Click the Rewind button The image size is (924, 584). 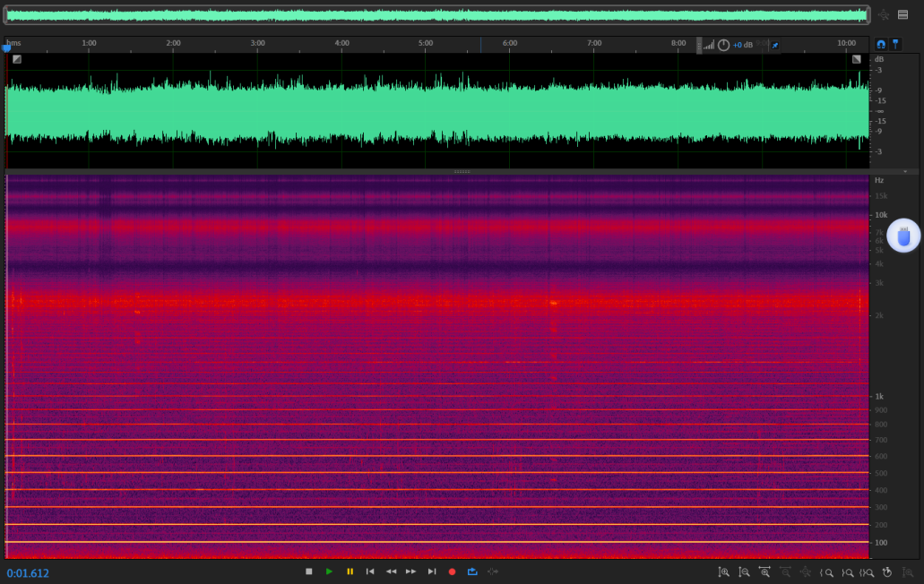pos(391,571)
